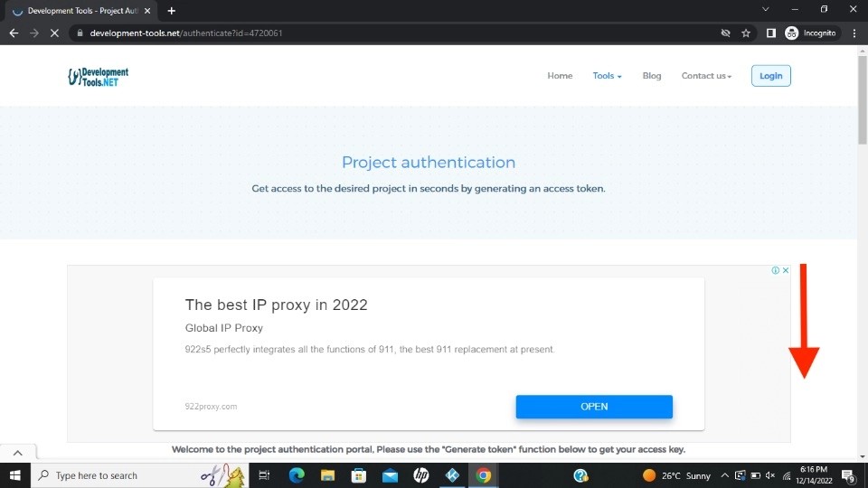The image size is (868, 488).
Task: Click the battery icon in system tray
Action: point(755,475)
